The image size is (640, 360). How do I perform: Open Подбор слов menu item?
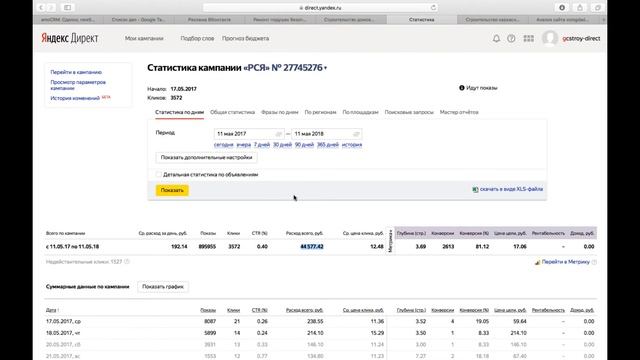(x=197, y=38)
